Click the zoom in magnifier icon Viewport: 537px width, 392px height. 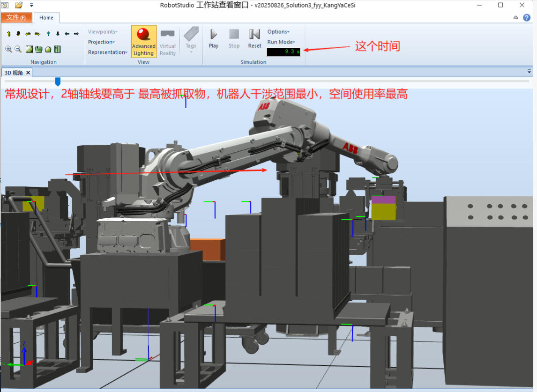click(x=8, y=49)
